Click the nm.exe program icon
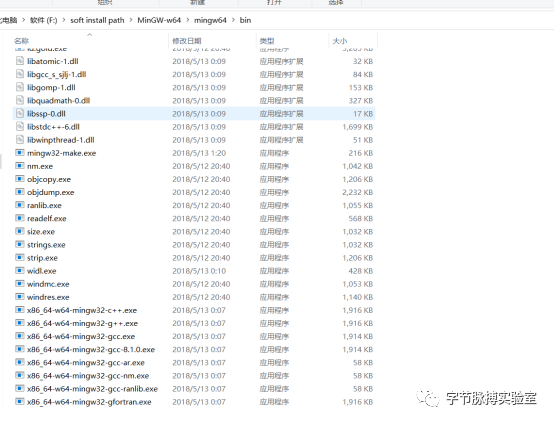The height and width of the screenshot is (423, 554). (x=20, y=166)
